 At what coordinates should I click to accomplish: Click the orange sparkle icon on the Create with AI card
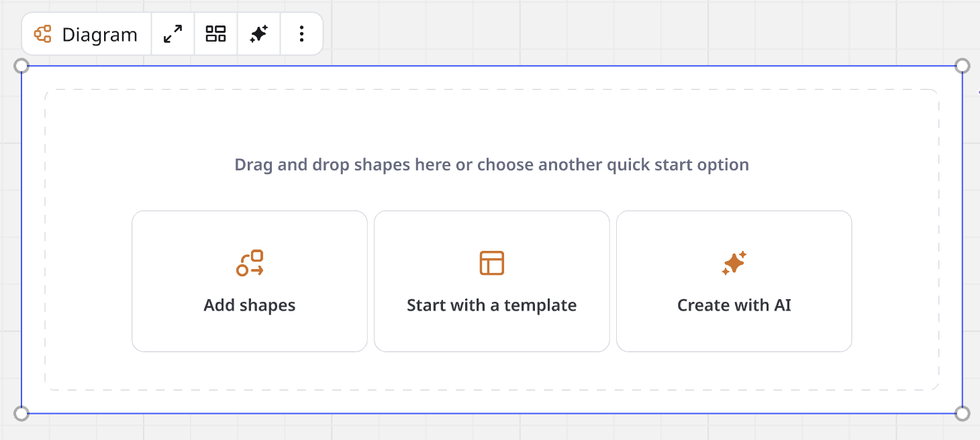(x=734, y=263)
